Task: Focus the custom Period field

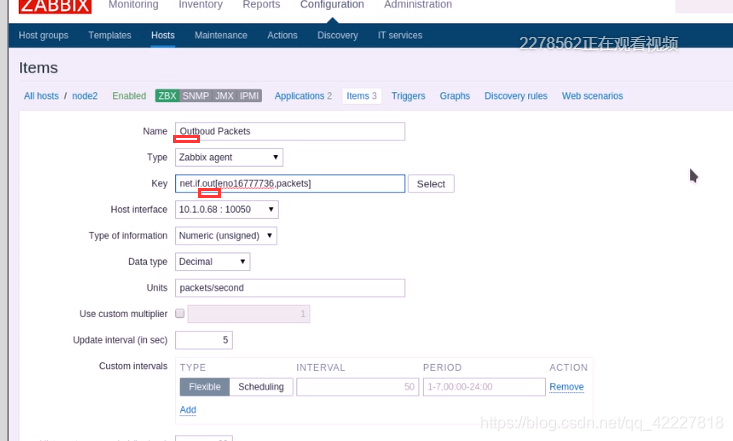Action: [x=484, y=387]
